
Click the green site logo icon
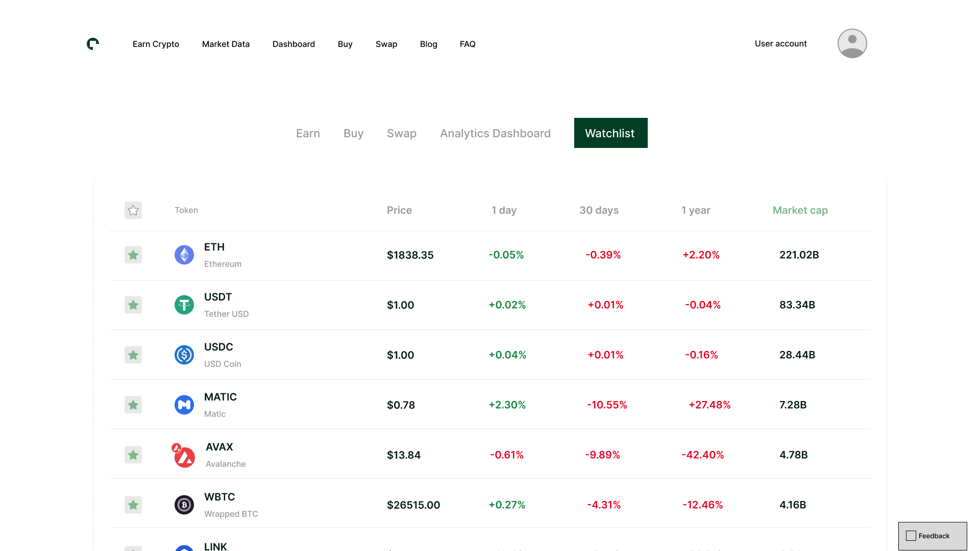(x=93, y=44)
